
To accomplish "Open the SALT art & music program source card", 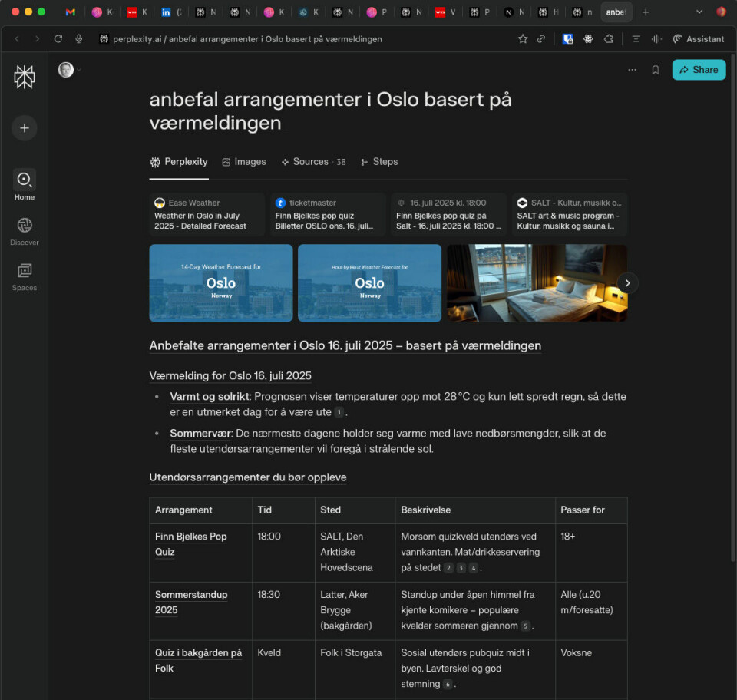I will coord(570,214).
